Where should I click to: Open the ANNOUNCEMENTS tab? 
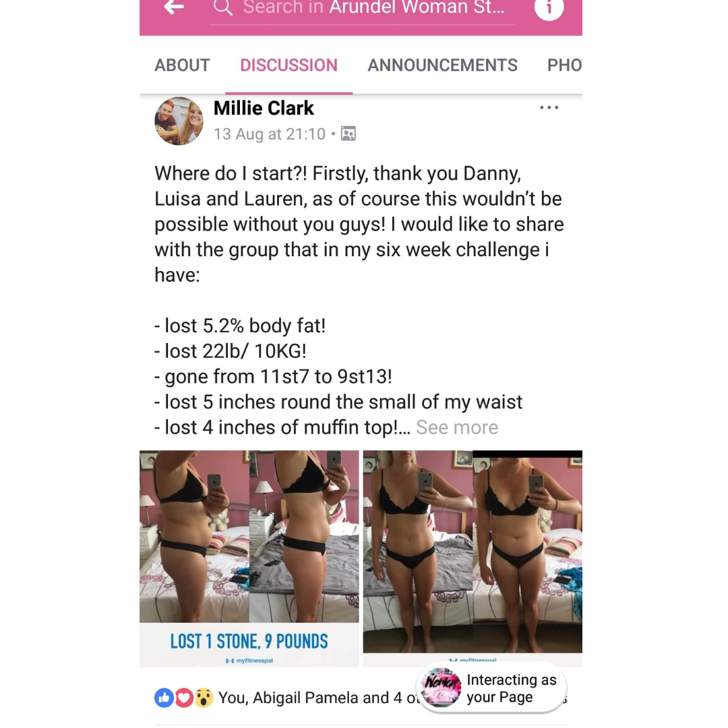pos(442,65)
